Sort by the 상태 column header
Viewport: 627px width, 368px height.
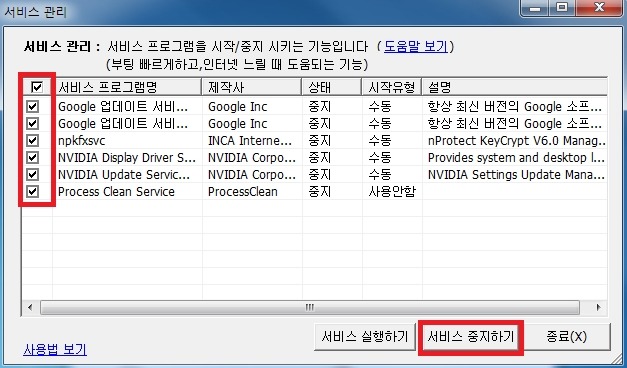pos(332,87)
